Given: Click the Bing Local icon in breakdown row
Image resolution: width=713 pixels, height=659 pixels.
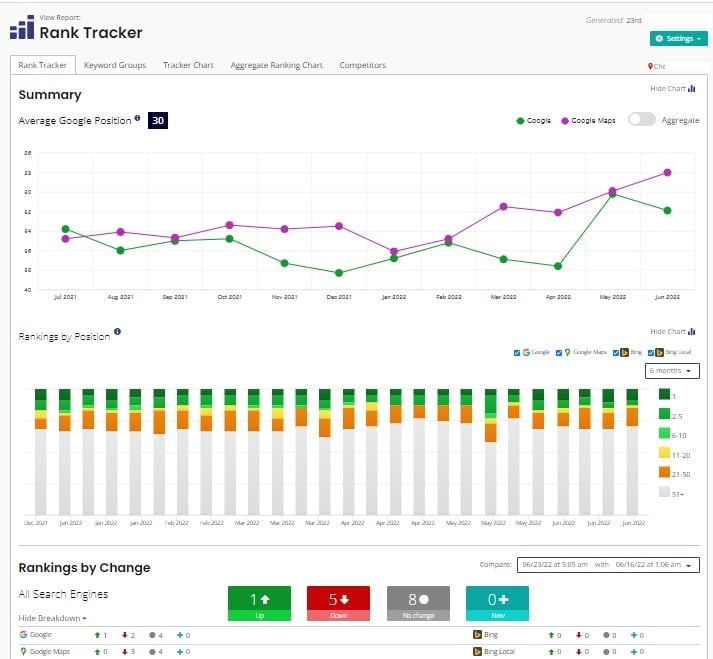Looking at the screenshot, I should click(477, 652).
